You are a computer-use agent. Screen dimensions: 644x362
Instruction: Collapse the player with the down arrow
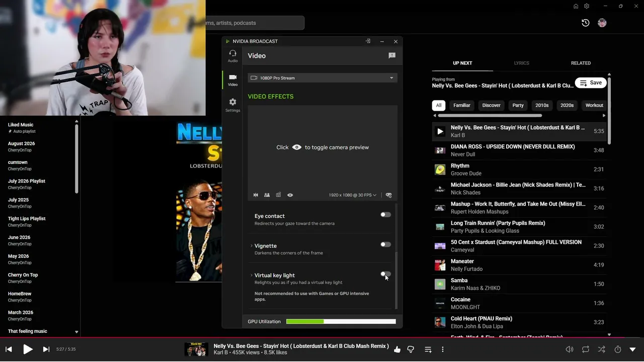click(633, 349)
